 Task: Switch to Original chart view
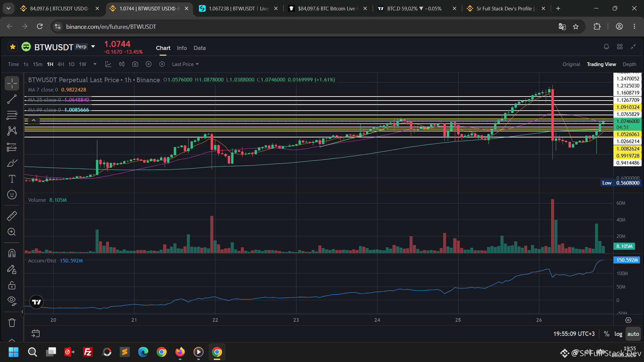coord(571,64)
